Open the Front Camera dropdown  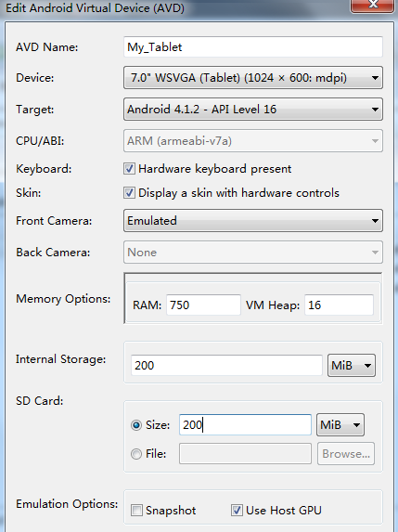pyautogui.click(x=253, y=221)
